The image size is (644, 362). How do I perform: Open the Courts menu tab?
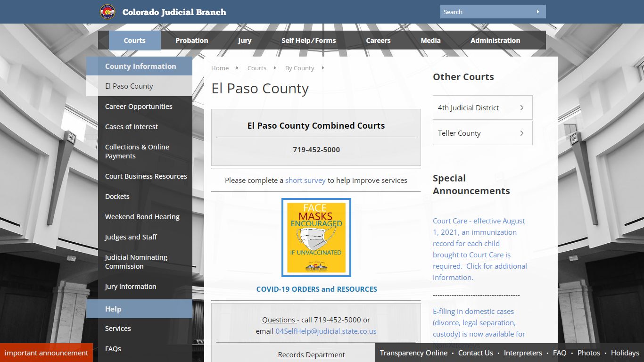(134, 41)
